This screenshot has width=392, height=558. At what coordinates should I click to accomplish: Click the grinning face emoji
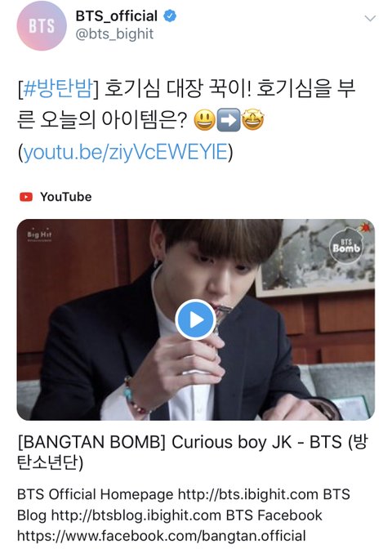[x=204, y=120]
